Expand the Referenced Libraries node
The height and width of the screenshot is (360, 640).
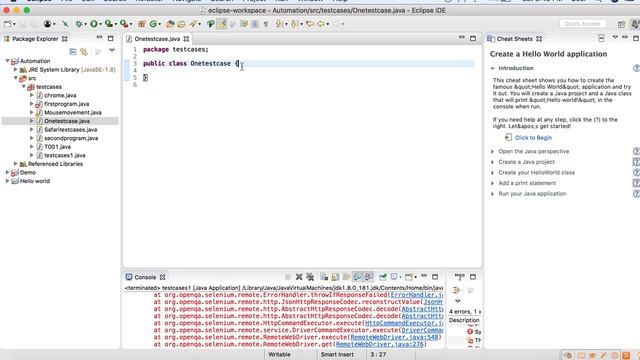point(16,164)
